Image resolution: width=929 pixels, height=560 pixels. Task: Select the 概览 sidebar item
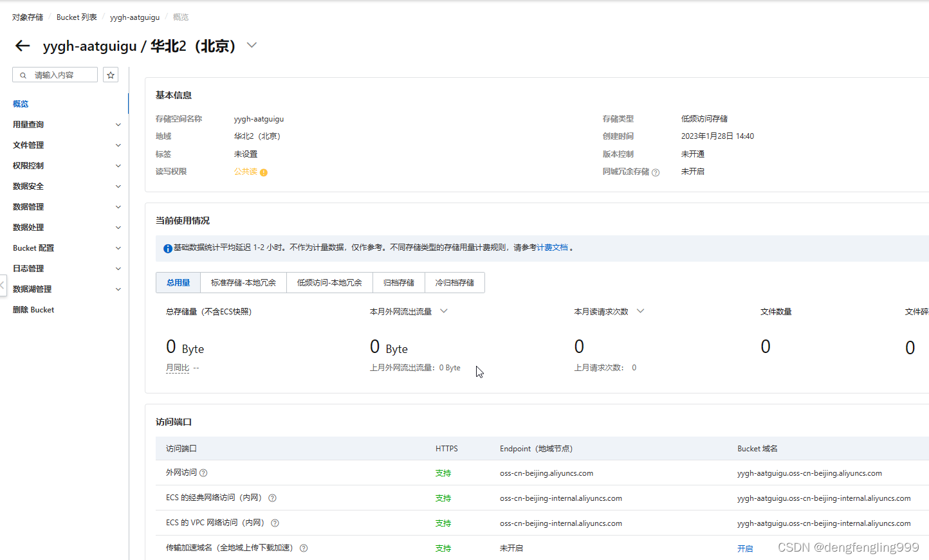click(x=21, y=104)
